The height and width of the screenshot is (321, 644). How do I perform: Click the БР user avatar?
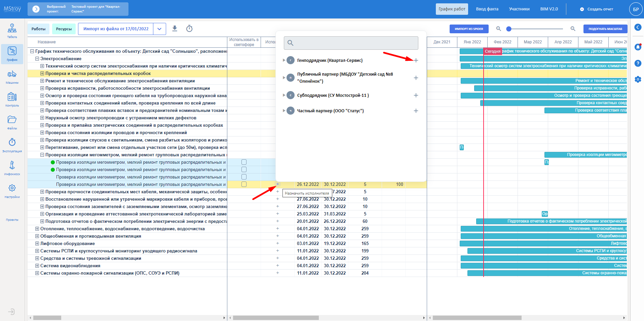[636, 9]
